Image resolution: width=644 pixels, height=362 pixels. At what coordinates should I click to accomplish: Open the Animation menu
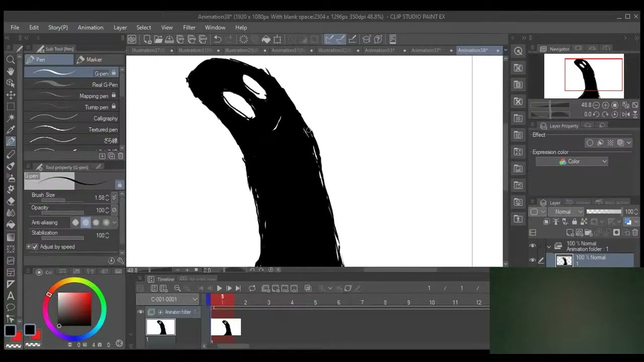tap(91, 27)
